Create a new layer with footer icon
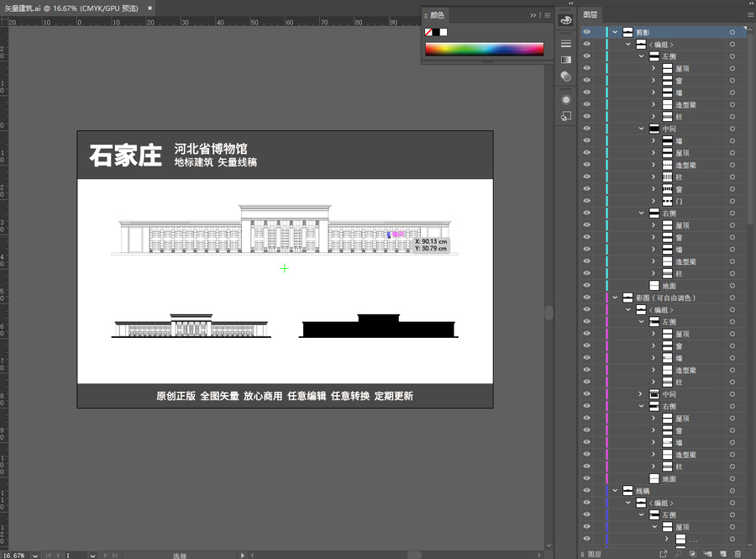 (x=723, y=554)
